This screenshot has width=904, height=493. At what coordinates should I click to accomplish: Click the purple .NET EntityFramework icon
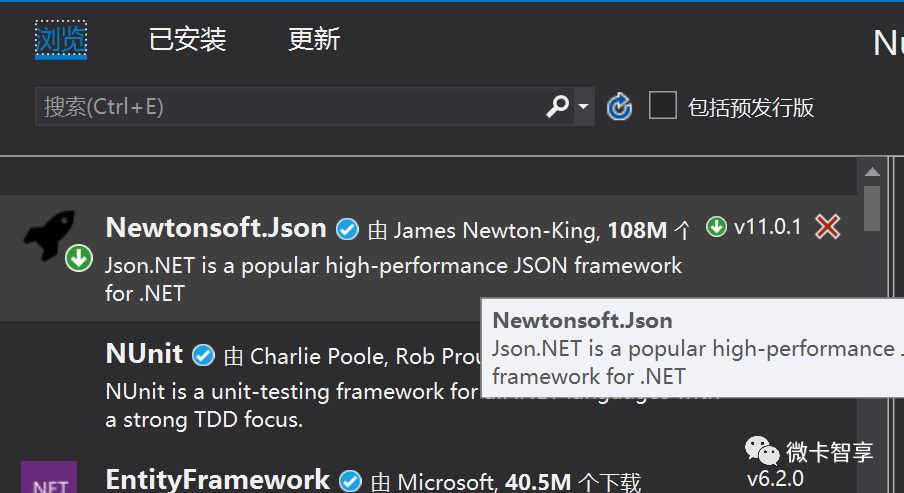tap(49, 477)
